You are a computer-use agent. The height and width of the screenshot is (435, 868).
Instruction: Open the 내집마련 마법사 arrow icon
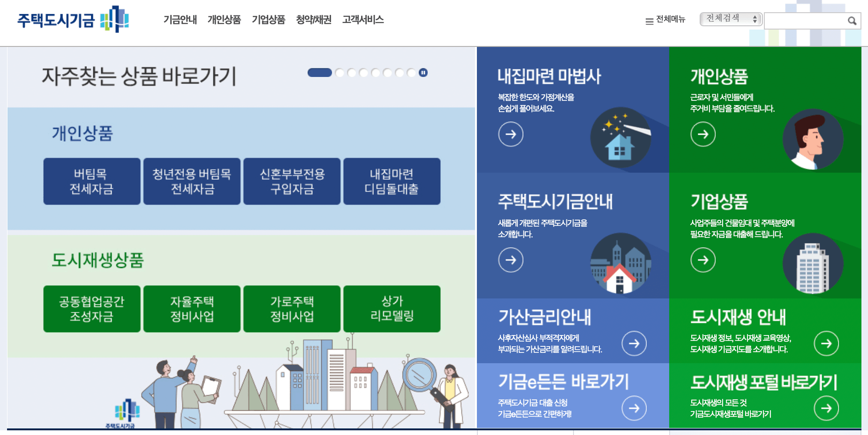(511, 134)
